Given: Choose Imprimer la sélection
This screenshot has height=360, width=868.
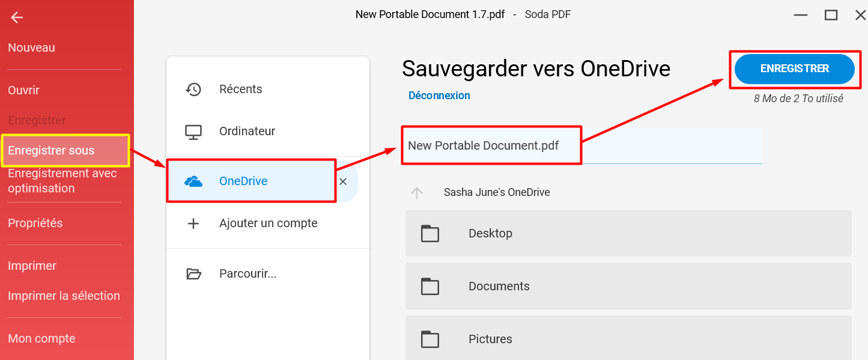Looking at the screenshot, I should tap(64, 296).
